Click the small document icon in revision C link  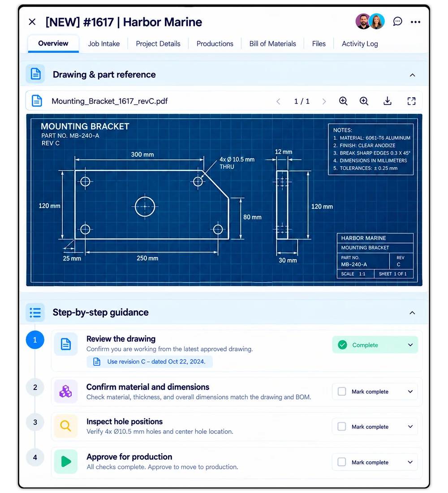(x=97, y=362)
